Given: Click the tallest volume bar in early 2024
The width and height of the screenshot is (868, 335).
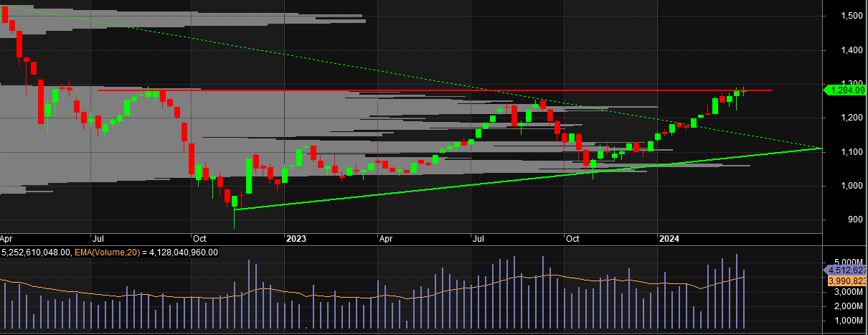Looking at the screenshot, I should (x=737, y=291).
